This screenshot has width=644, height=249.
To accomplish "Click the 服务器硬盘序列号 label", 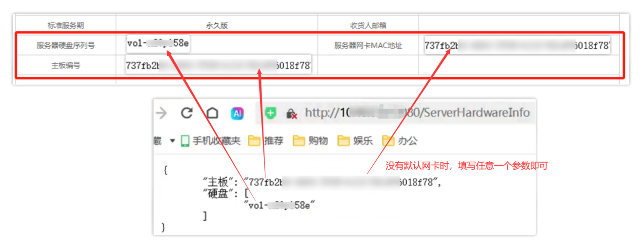I will [x=66, y=45].
